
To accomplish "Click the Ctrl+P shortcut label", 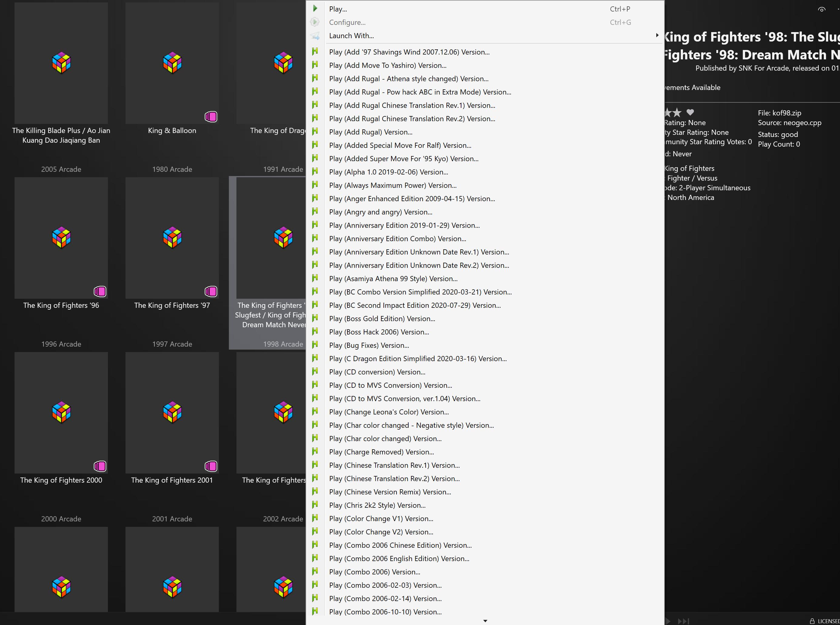I will pos(620,9).
